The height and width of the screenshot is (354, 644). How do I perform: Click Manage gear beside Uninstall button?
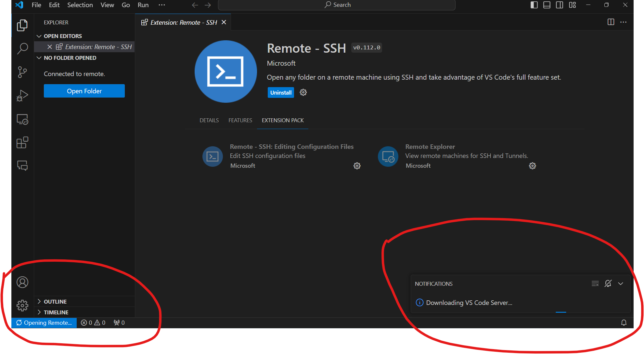(x=303, y=93)
